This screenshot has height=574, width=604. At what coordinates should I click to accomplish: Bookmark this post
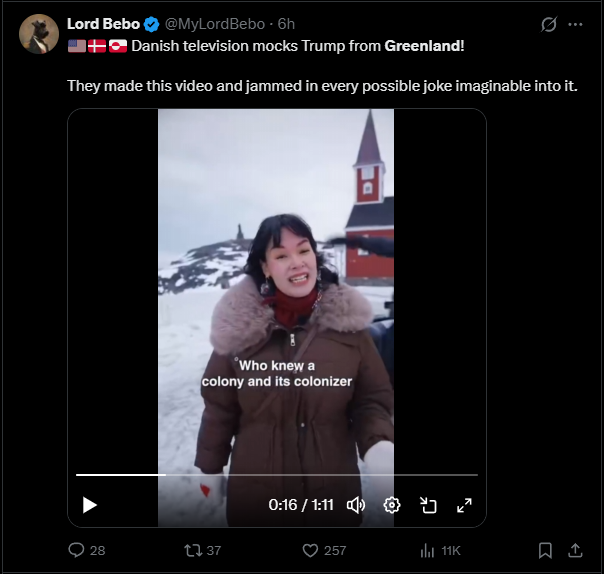point(545,550)
